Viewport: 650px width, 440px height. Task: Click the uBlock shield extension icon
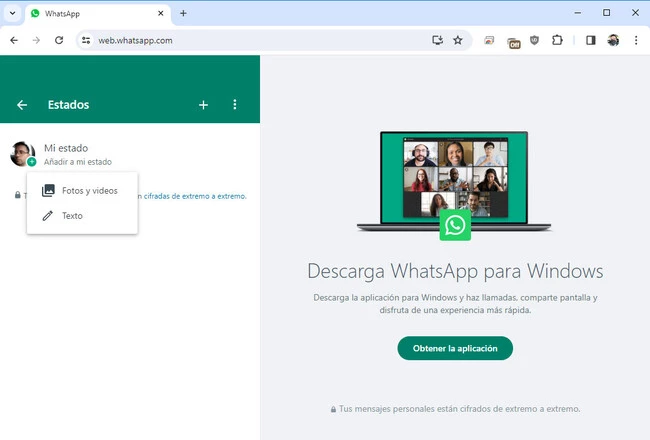535,40
